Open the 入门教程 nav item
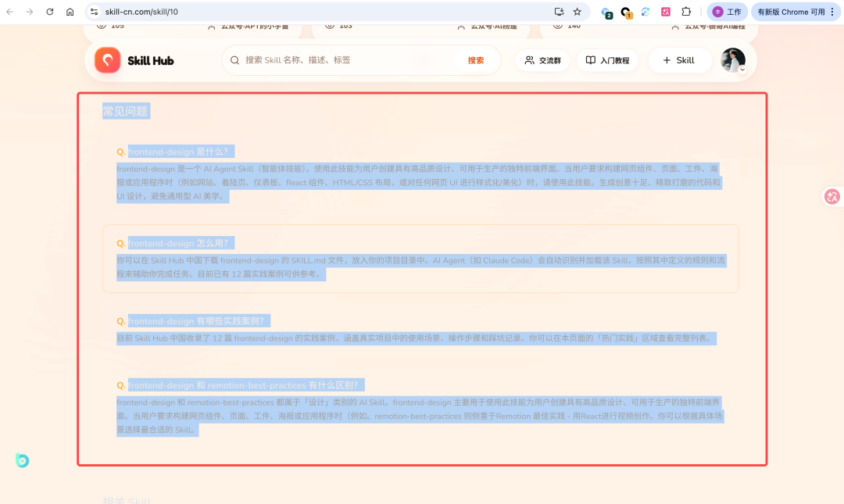Image resolution: width=844 pixels, height=504 pixels. [x=607, y=60]
